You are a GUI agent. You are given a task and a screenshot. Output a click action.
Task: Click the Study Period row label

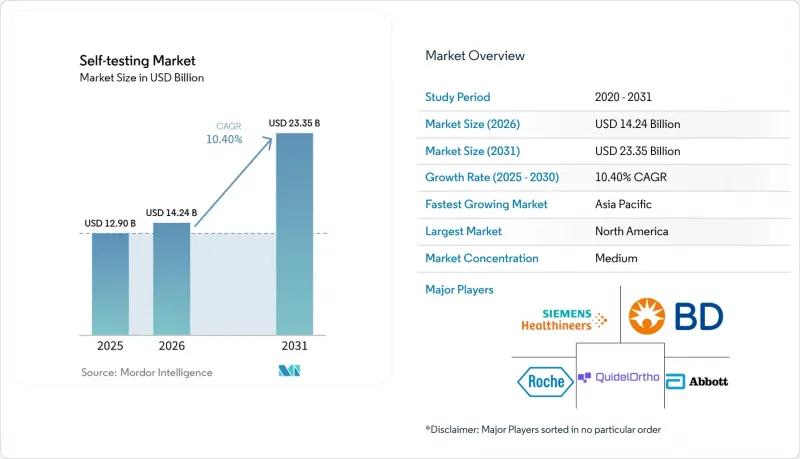pyautogui.click(x=458, y=97)
